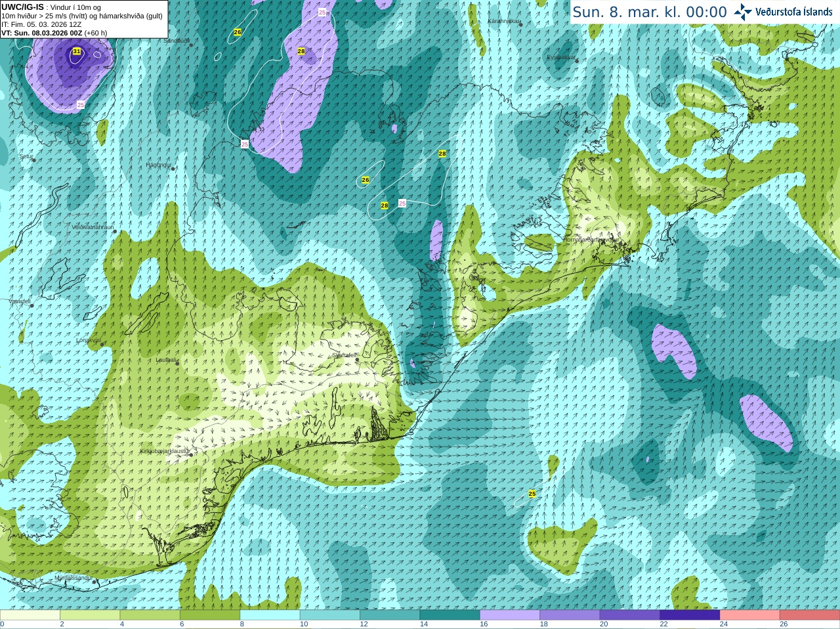Click the legend scale value 22
Screen dimensions: 840x629
[664, 624]
